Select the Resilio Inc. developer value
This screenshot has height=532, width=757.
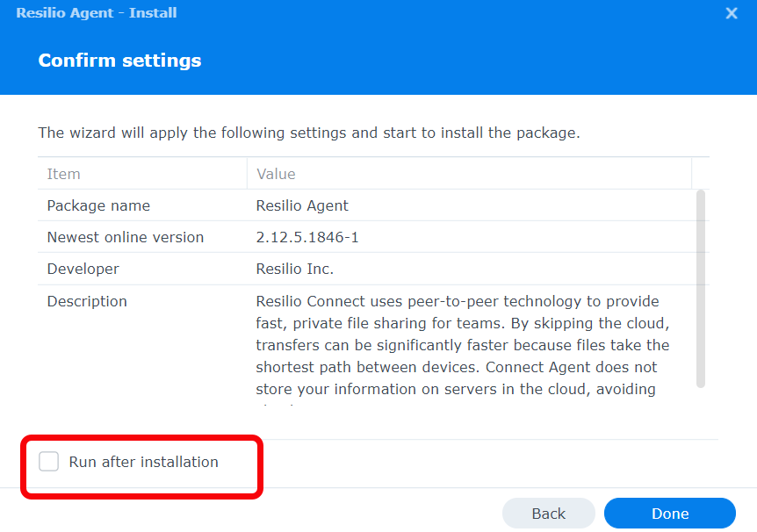294,269
